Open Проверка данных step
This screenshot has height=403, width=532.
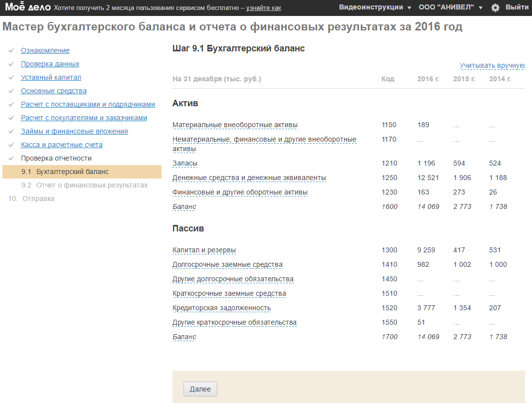tap(50, 64)
